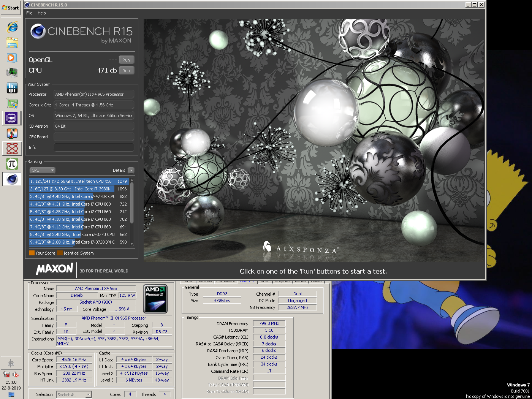
Task: Click the DRAM Frequency value 799.3 MHz
Action: pyautogui.click(x=269, y=323)
